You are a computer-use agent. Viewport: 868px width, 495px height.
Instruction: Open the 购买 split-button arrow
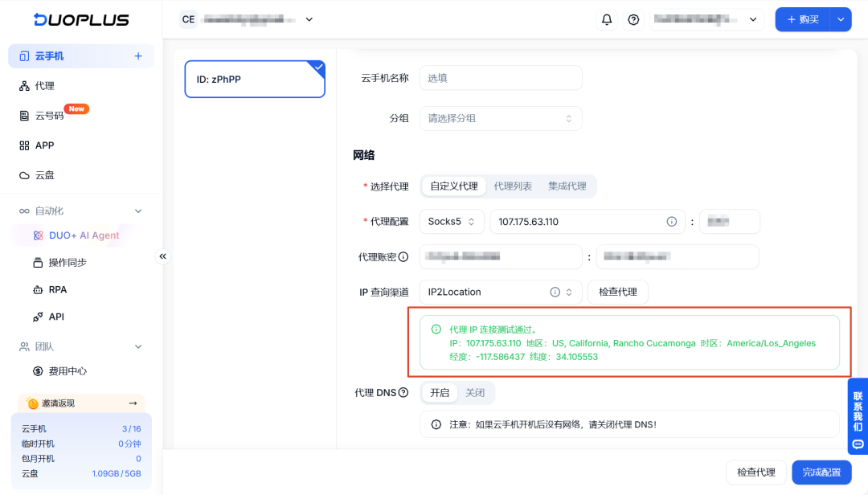(x=841, y=19)
